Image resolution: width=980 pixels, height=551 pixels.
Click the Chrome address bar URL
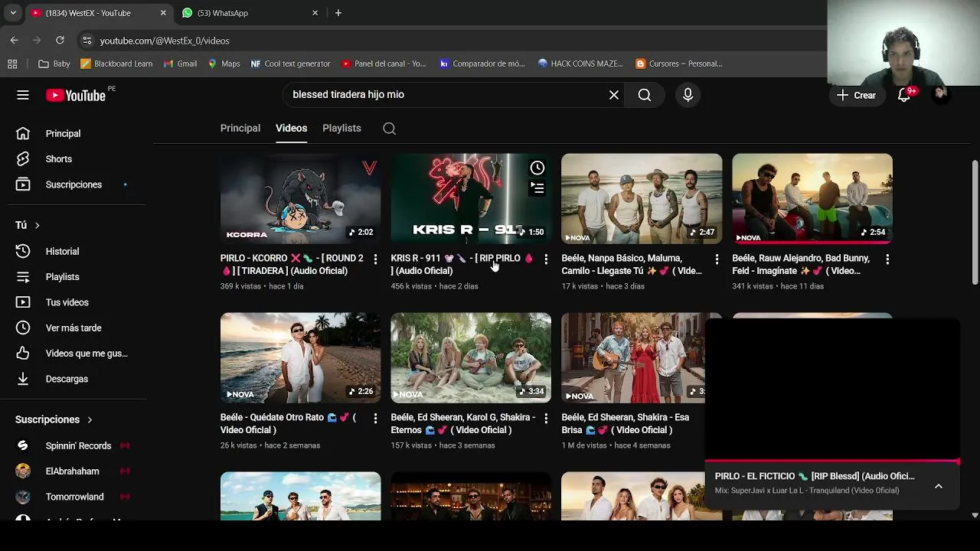pos(165,41)
